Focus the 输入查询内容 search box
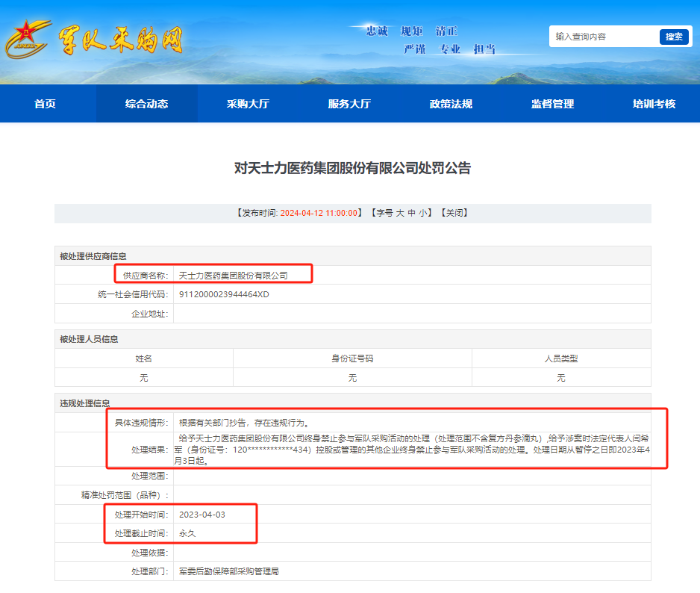The image size is (700, 593). click(604, 37)
